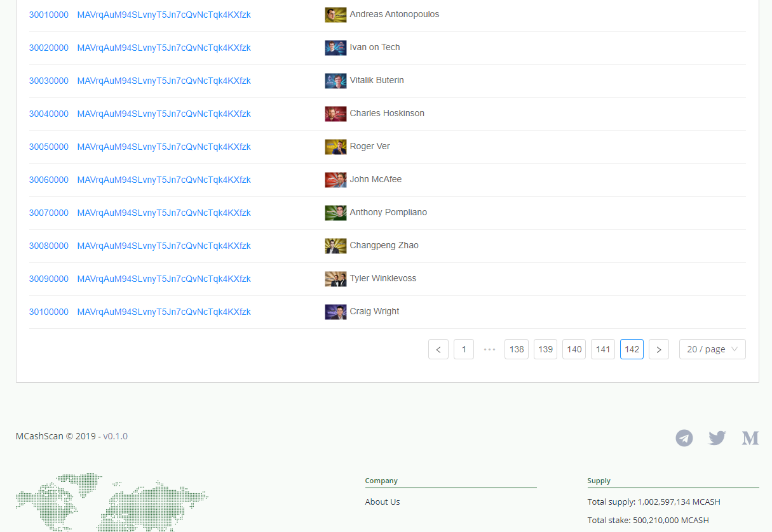Open block 30090000
772x532 pixels.
[x=49, y=279]
